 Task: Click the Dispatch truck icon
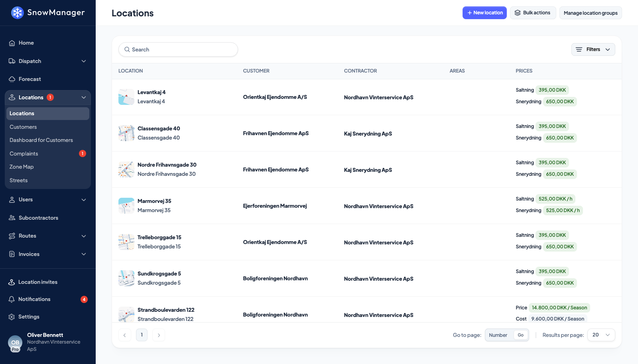[x=12, y=61]
